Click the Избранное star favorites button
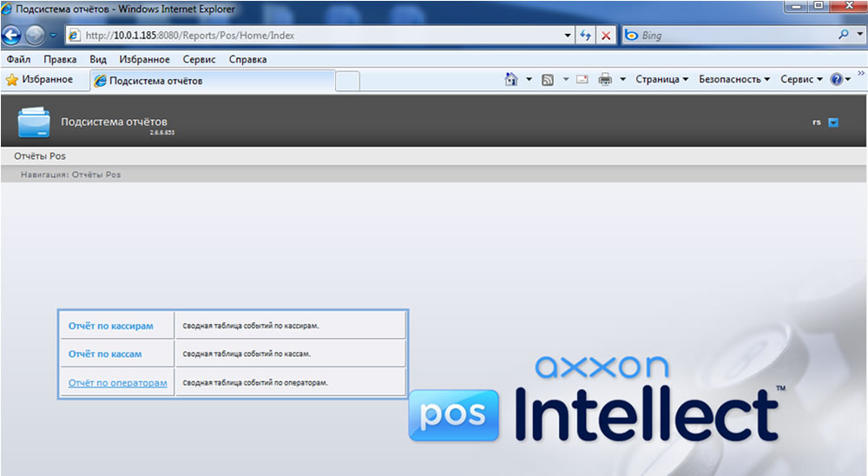 click(39, 80)
